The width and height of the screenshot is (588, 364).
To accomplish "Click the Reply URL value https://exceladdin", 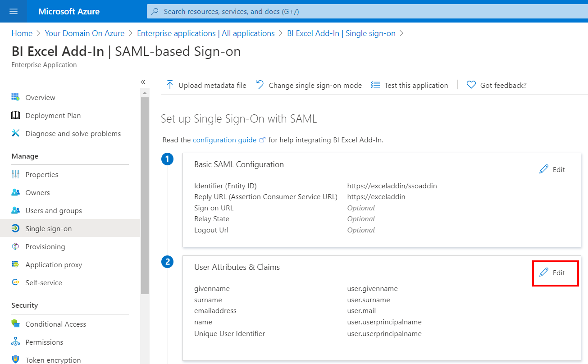I will pos(376,196).
